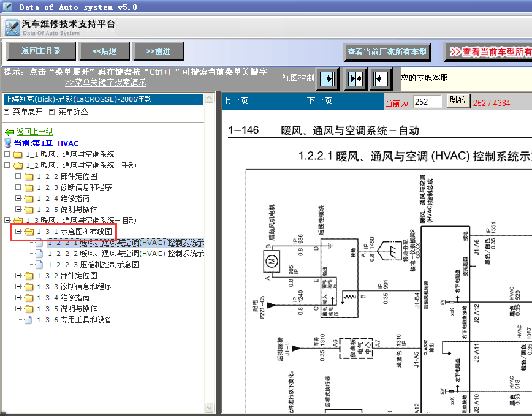This screenshot has width=532, height=416.
Task: Expand the 1_2_4 维修指南 node
Action: coord(18,199)
